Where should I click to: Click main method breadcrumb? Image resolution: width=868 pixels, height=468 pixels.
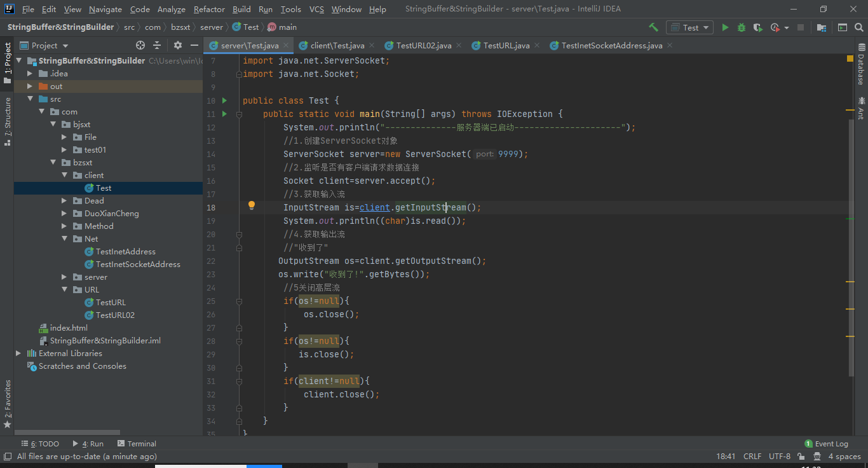pyautogui.click(x=282, y=27)
